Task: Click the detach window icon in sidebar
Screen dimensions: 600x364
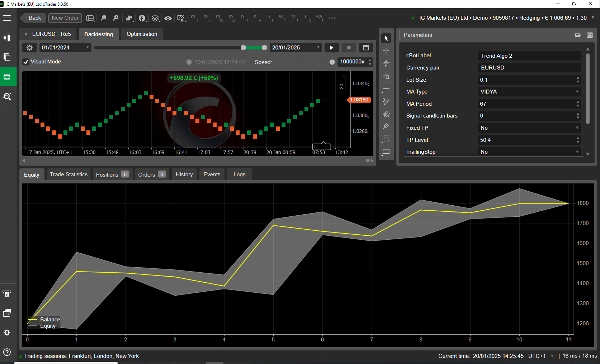Action: (x=7, y=313)
